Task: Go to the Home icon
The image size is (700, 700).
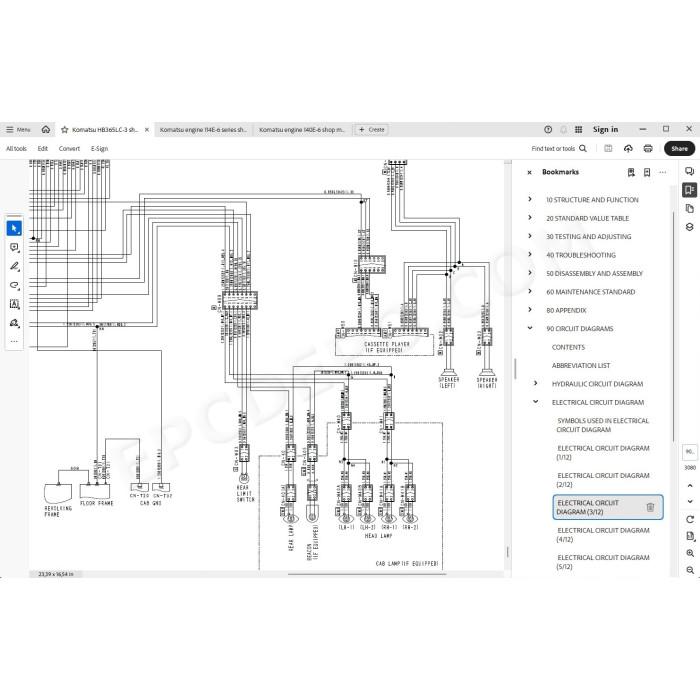Action: point(46,129)
